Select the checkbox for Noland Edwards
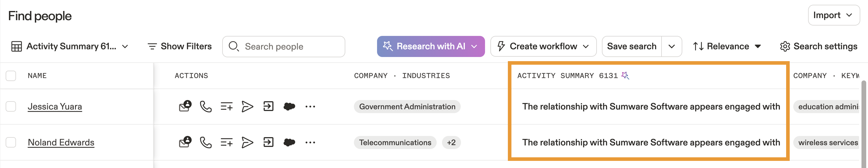 tap(11, 142)
